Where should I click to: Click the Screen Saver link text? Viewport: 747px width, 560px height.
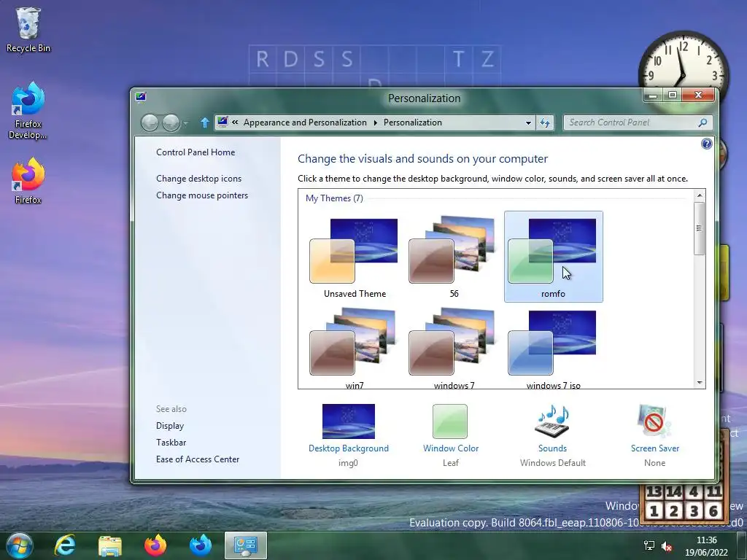pyautogui.click(x=654, y=448)
